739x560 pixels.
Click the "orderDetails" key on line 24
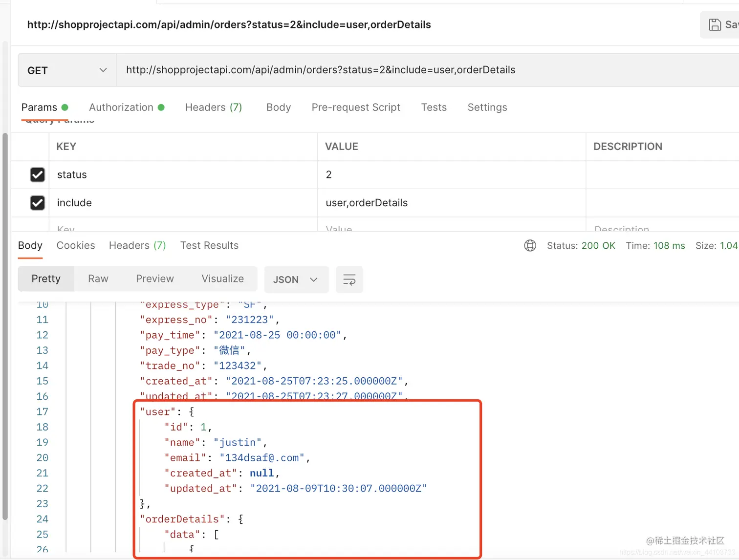(x=182, y=519)
